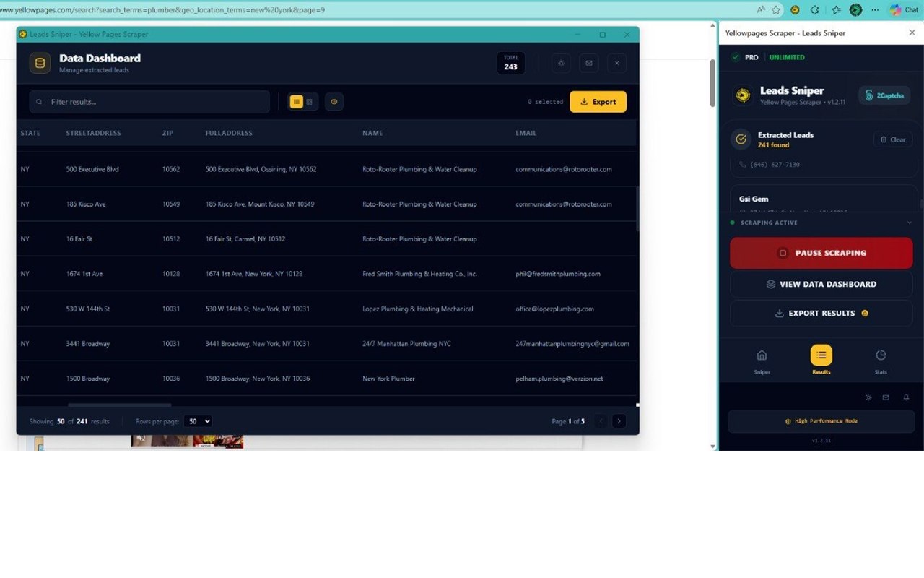Sort by the FULLADDRESS column header
This screenshot has height=578, width=924.
point(229,133)
